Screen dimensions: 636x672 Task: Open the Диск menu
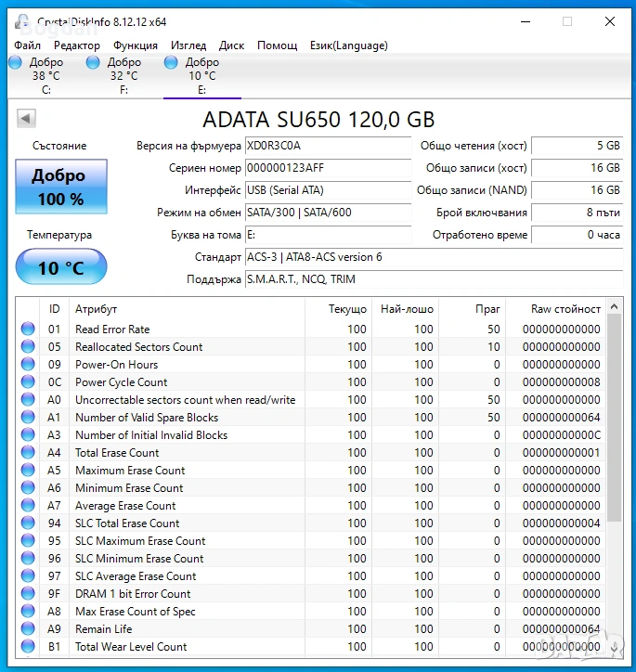(x=232, y=45)
